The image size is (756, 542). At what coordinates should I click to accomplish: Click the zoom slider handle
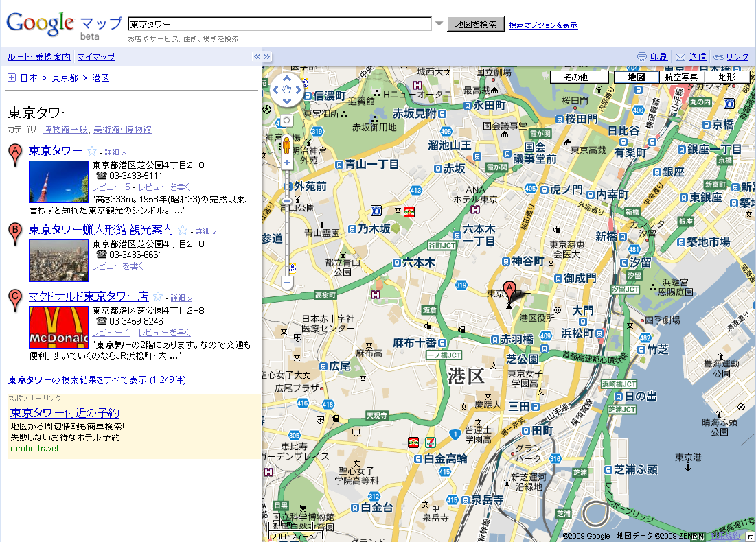coord(287,201)
